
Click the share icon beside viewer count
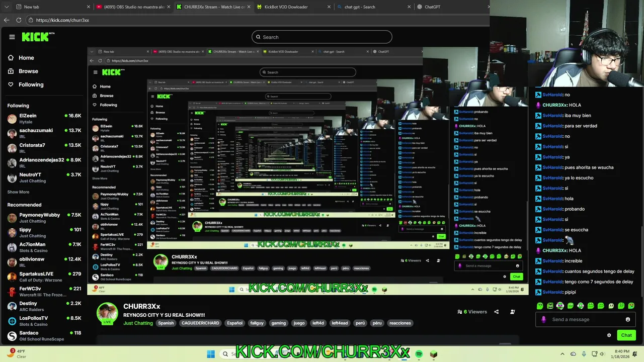[x=496, y=312]
